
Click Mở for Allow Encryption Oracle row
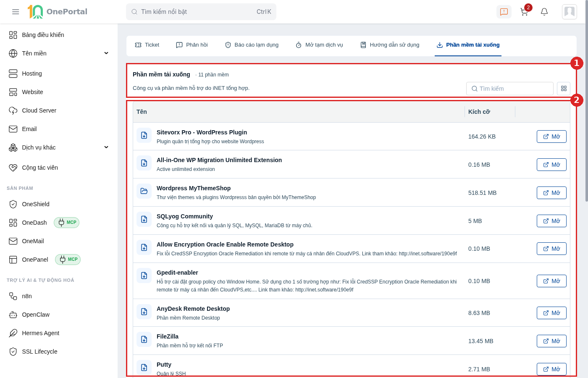point(551,249)
